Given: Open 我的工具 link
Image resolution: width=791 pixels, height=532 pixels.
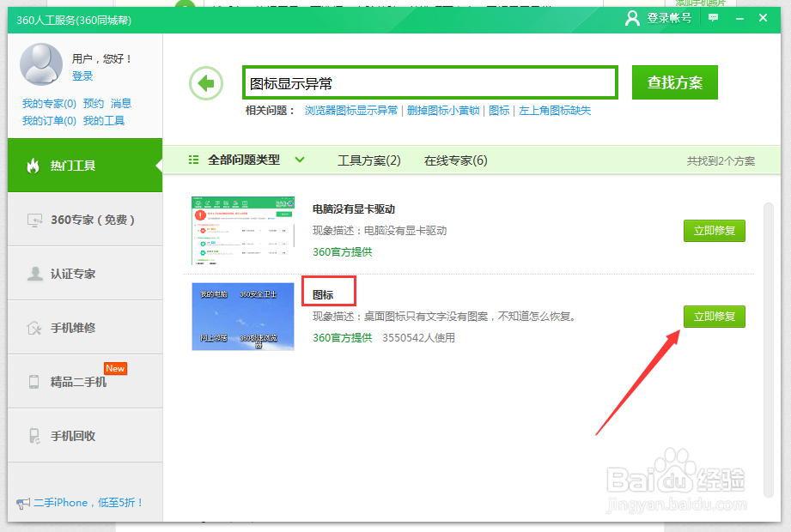Looking at the screenshot, I should [x=103, y=120].
